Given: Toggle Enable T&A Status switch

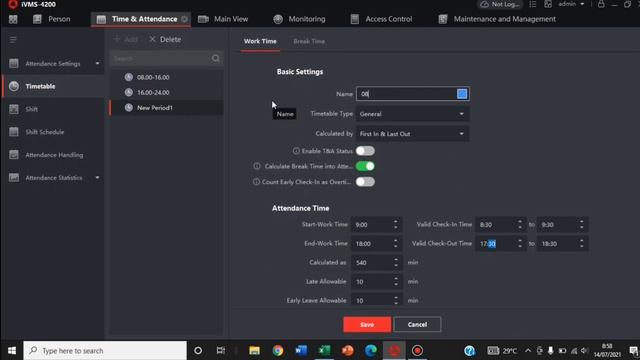Looking at the screenshot, I should coord(365,151).
